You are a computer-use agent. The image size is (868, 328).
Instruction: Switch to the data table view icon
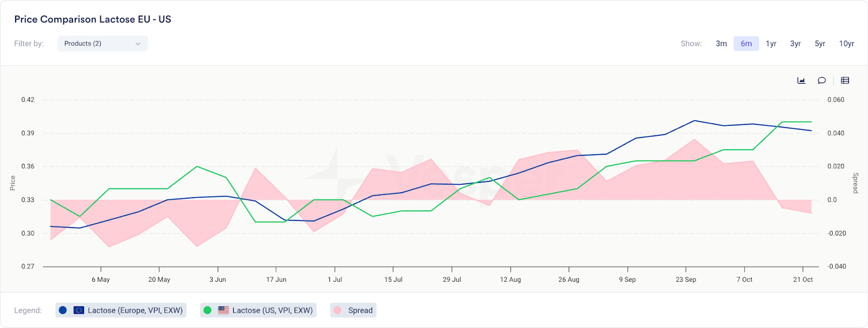(845, 80)
